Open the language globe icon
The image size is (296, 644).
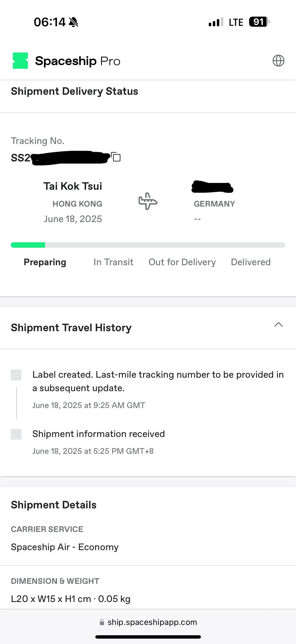[278, 61]
